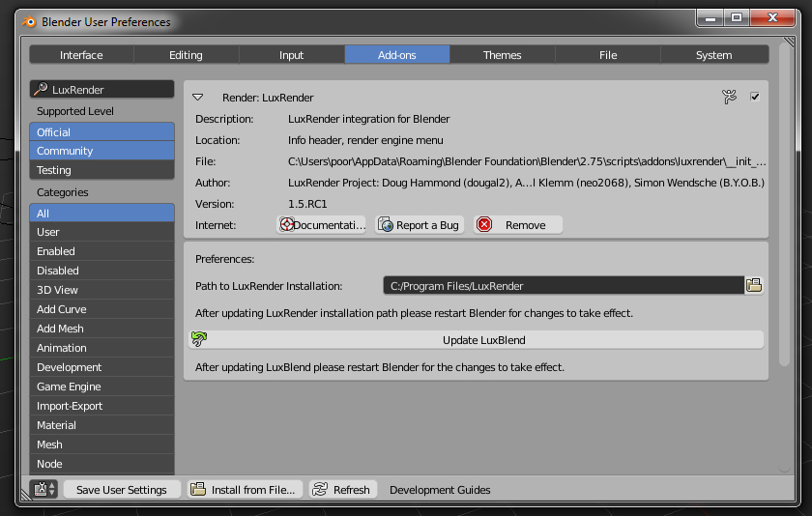Click the author names text line
Image resolution: width=812 pixels, height=516 pixels.
pyautogui.click(x=526, y=183)
